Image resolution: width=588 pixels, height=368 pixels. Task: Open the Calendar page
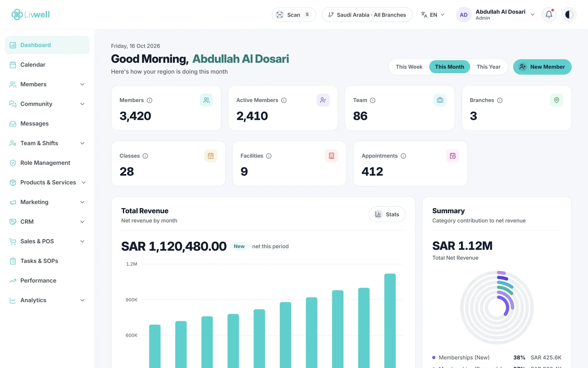47,65
